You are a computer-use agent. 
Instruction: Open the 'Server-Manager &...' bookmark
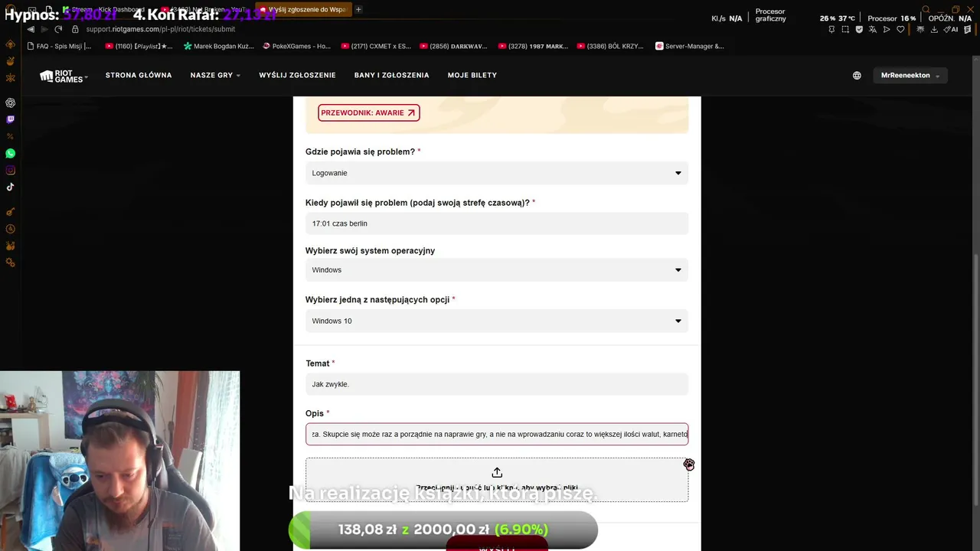(x=689, y=46)
